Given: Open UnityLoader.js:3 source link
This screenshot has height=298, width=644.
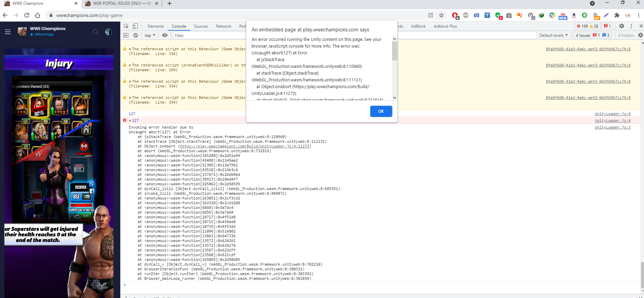Looking at the screenshot, I should click(x=613, y=127).
